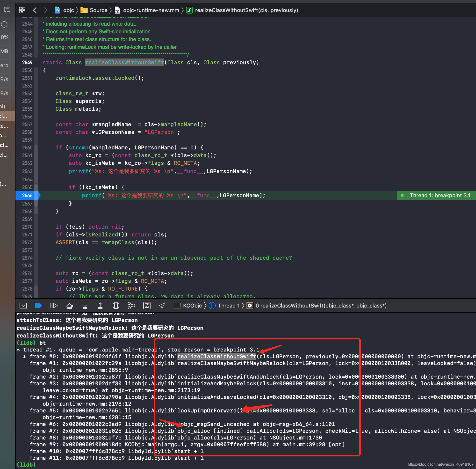Open Source folder breadcrumb menu

(x=98, y=10)
